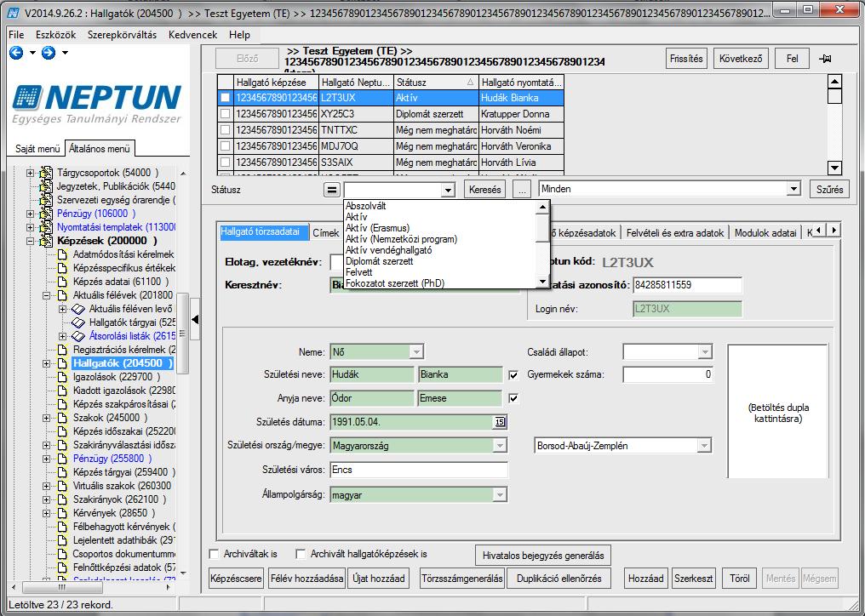Click the Jegyzetek, Publikációk folder icon
This screenshot has height=616, width=865.
pyautogui.click(x=46, y=186)
